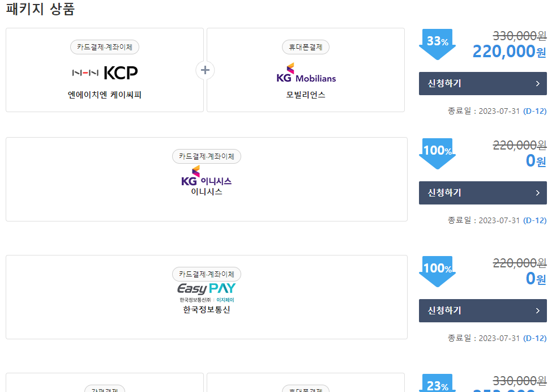Click 신청하기 for the 한국정보통신 package
Screen dimensions: 556x392
482,310
